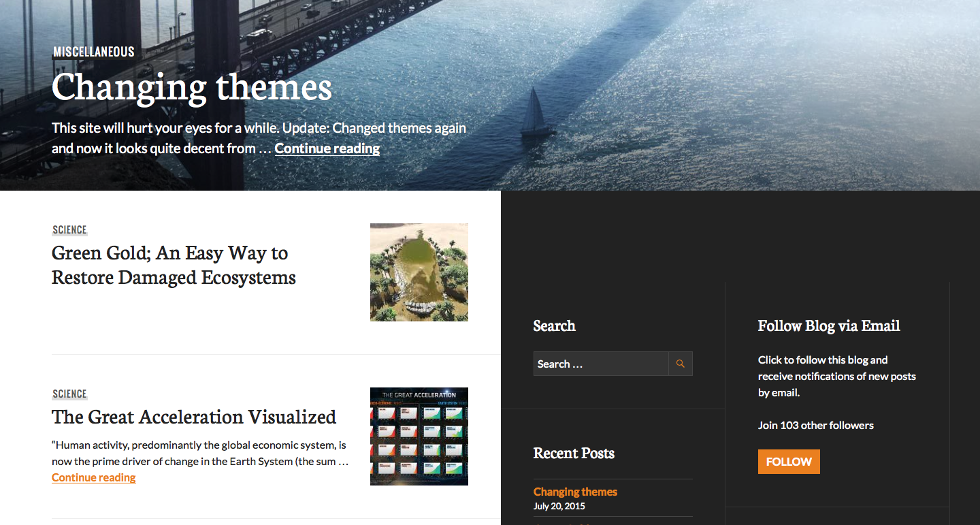This screenshot has height=525, width=980.
Task: Click the Green Gold oasis thumbnail
Action: [x=419, y=272]
